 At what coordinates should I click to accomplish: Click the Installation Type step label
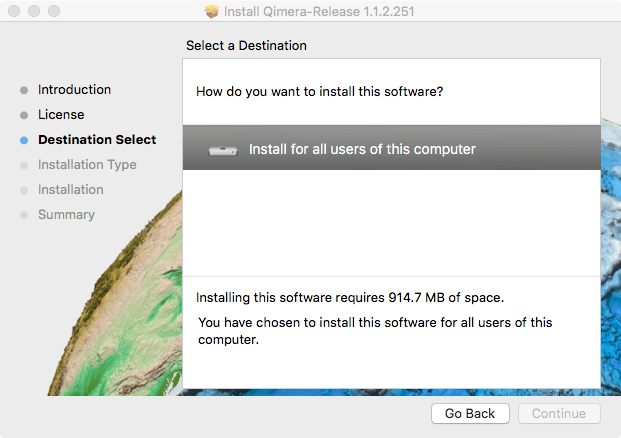click(x=87, y=165)
